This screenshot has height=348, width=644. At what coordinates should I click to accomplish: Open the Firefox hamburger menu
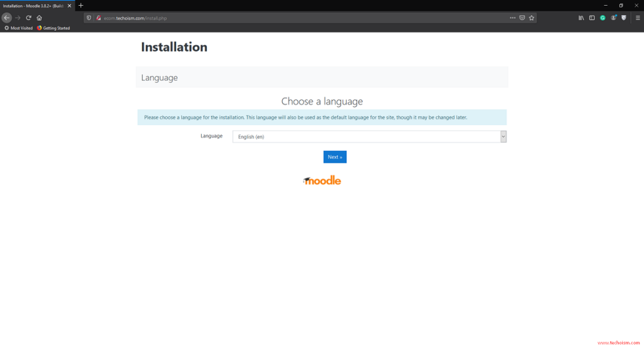637,18
